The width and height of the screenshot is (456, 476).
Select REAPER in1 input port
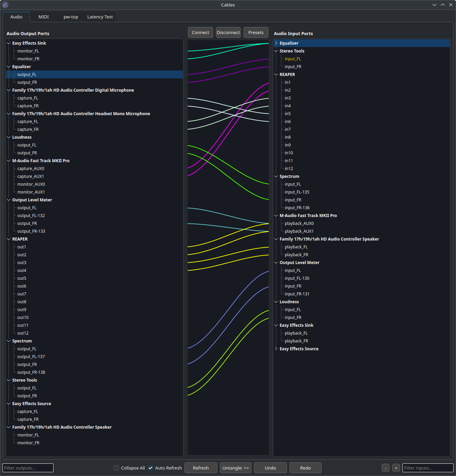(x=288, y=82)
